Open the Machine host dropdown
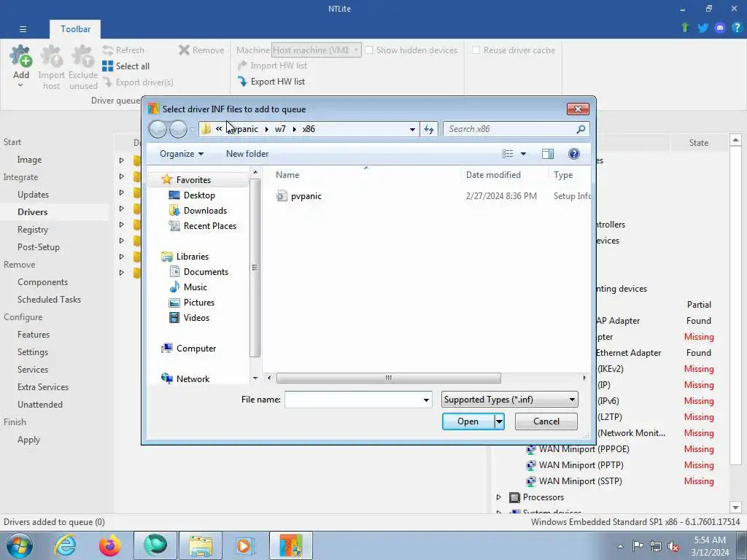The image size is (747, 560). [316, 50]
